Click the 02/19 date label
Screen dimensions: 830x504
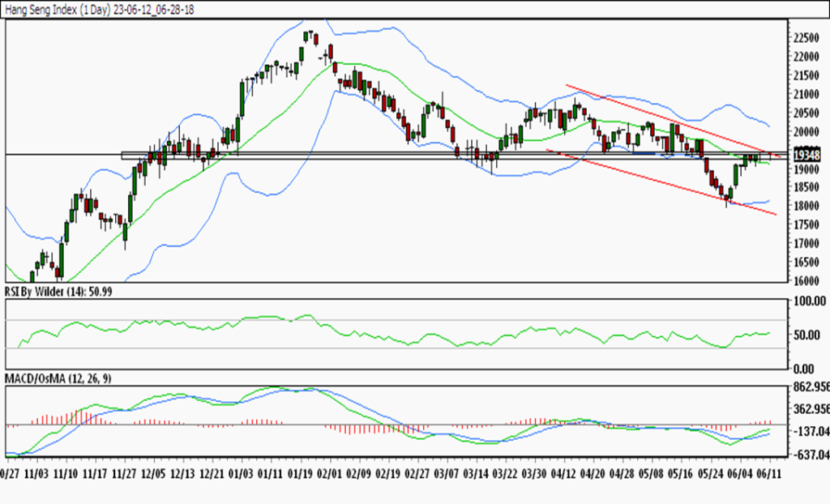pos(387,472)
